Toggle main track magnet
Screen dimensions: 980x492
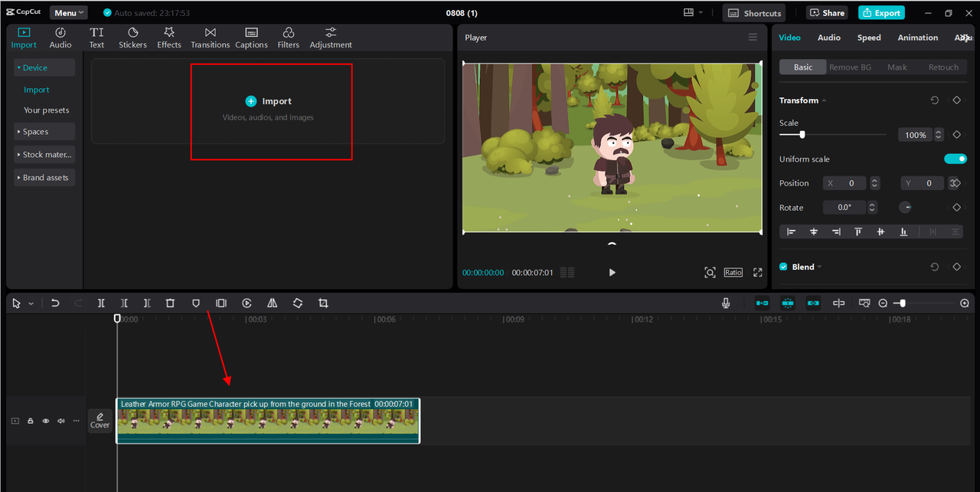pyautogui.click(x=763, y=303)
